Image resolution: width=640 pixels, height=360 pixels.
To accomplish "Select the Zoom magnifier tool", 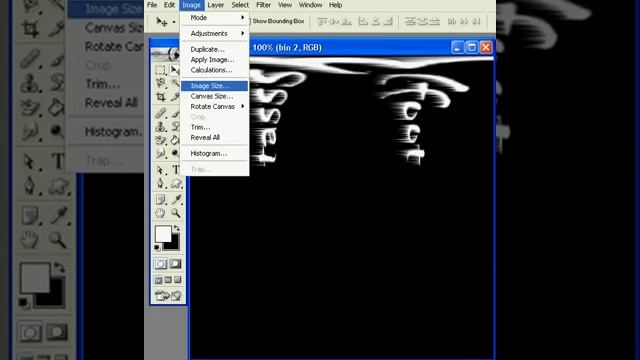I will pyautogui.click(x=176, y=213).
